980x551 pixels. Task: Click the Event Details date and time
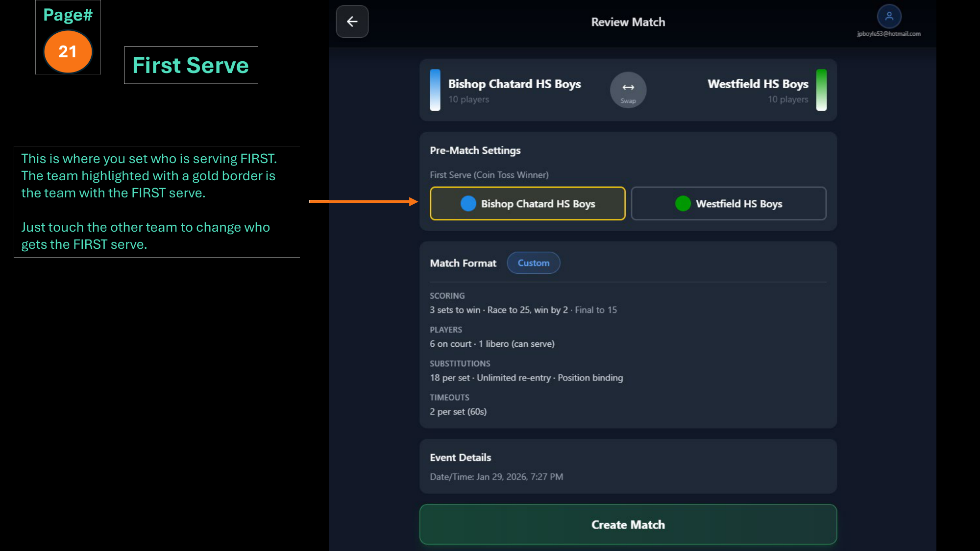496,477
